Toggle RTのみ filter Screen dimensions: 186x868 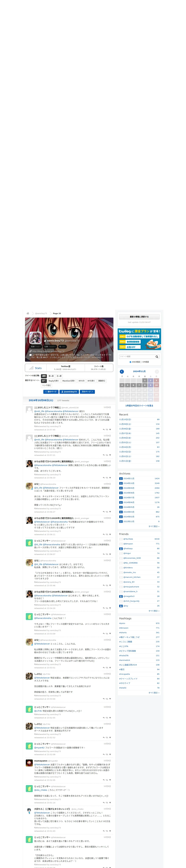tap(82, 381)
